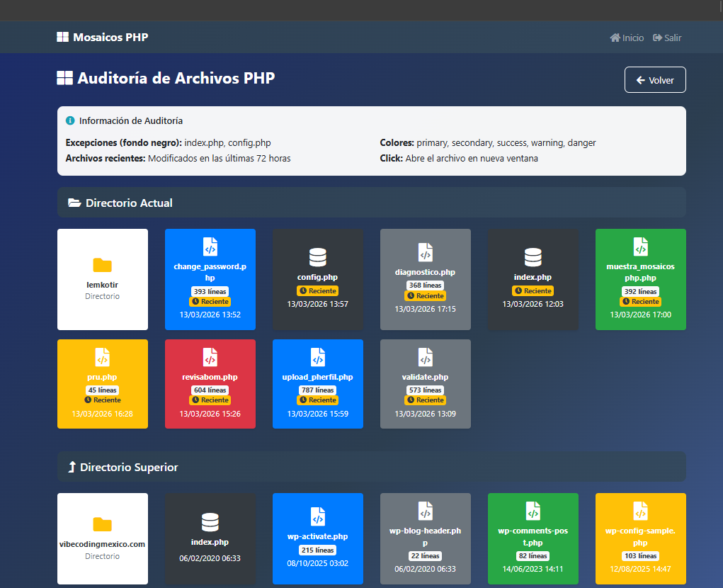Select Salir in the top navigation
Viewport: 723px width, 588px height.
pyautogui.click(x=667, y=38)
